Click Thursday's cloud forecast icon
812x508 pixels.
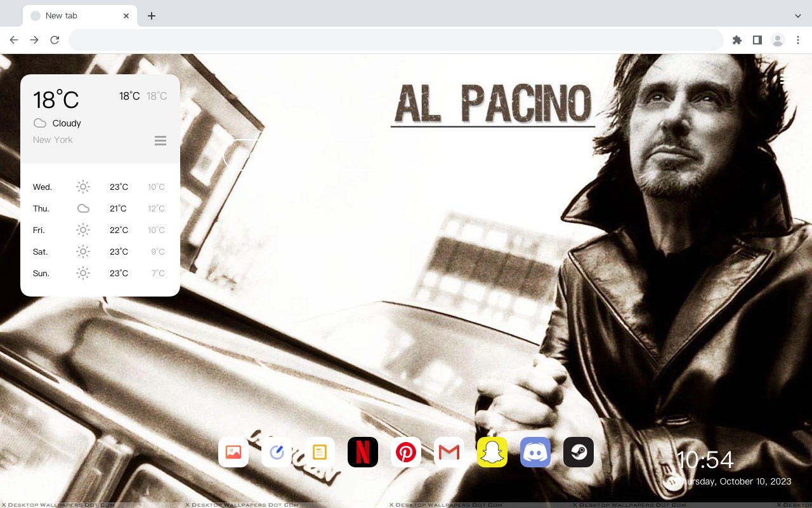[x=83, y=208]
